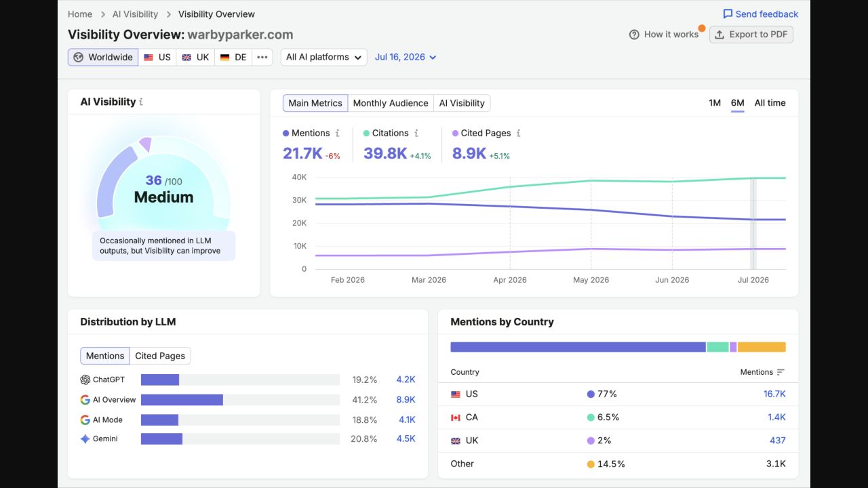Go to Home in the breadcrumb

tap(80, 14)
